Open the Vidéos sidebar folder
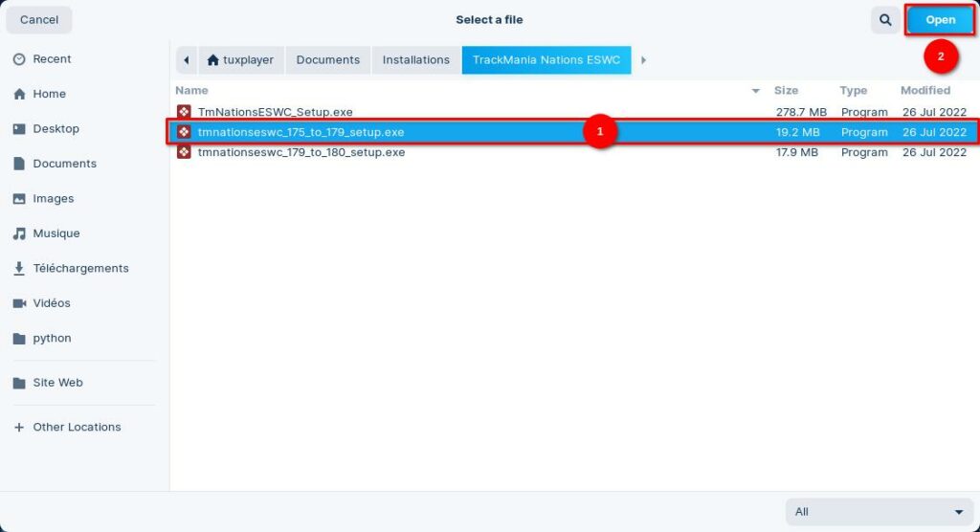 [52, 303]
